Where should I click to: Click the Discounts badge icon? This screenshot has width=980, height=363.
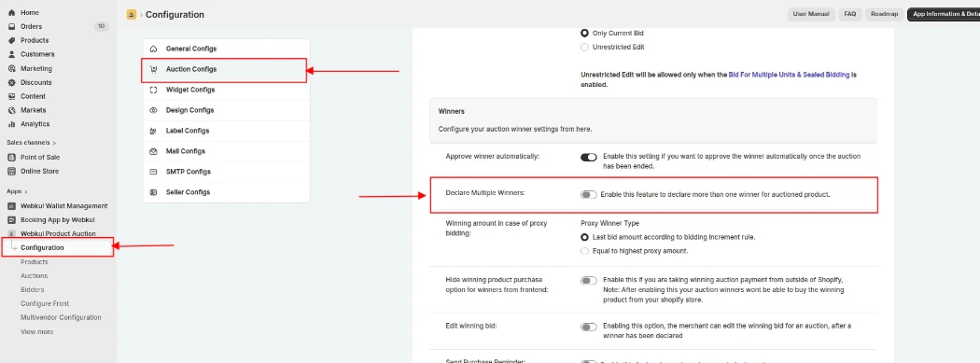coord(11,82)
